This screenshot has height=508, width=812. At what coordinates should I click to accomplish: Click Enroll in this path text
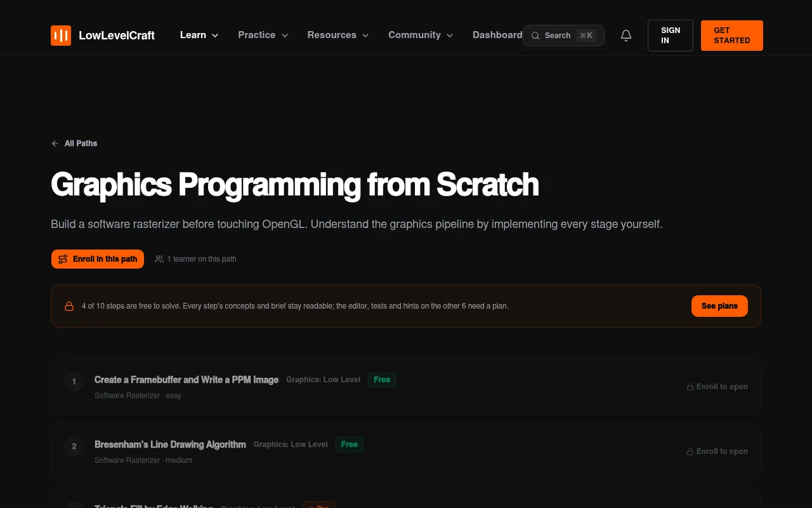(105, 259)
